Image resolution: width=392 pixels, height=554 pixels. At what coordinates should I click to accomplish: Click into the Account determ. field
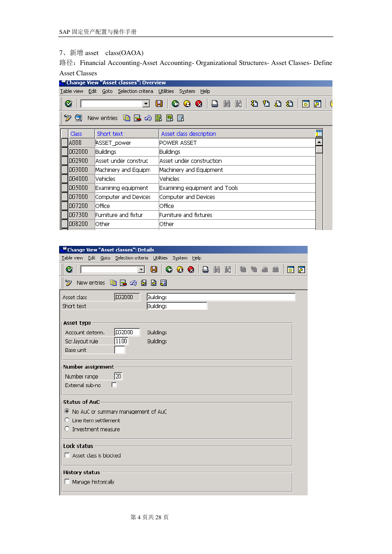coord(127,332)
